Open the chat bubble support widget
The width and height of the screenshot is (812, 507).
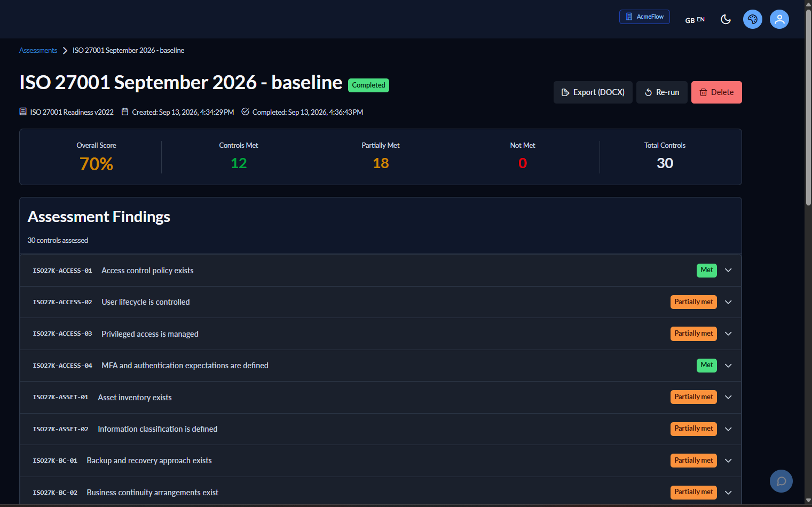click(781, 481)
